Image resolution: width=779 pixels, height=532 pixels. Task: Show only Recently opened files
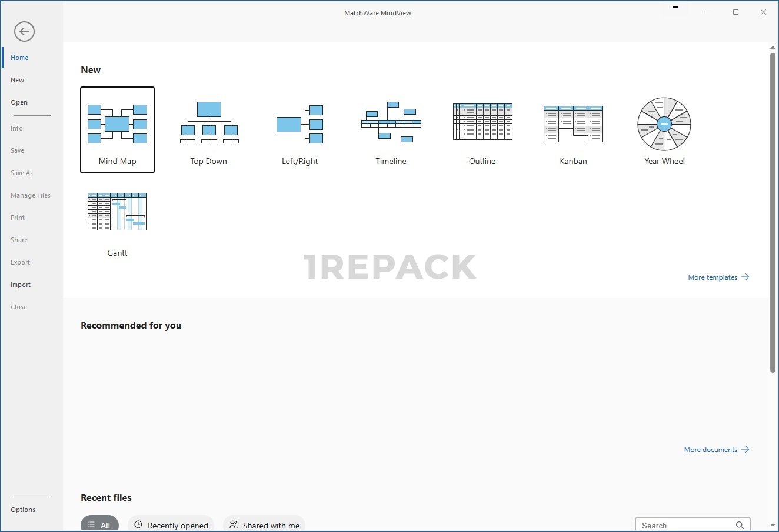171,525
